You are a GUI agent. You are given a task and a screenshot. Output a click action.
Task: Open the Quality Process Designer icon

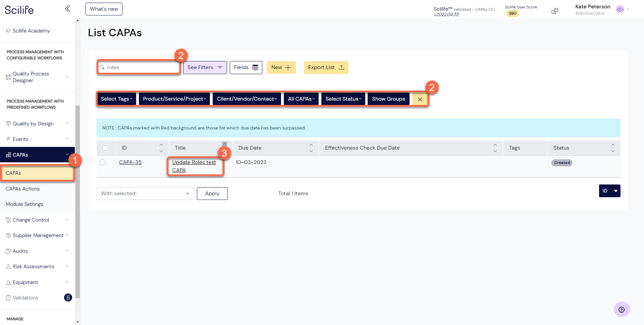point(8,77)
